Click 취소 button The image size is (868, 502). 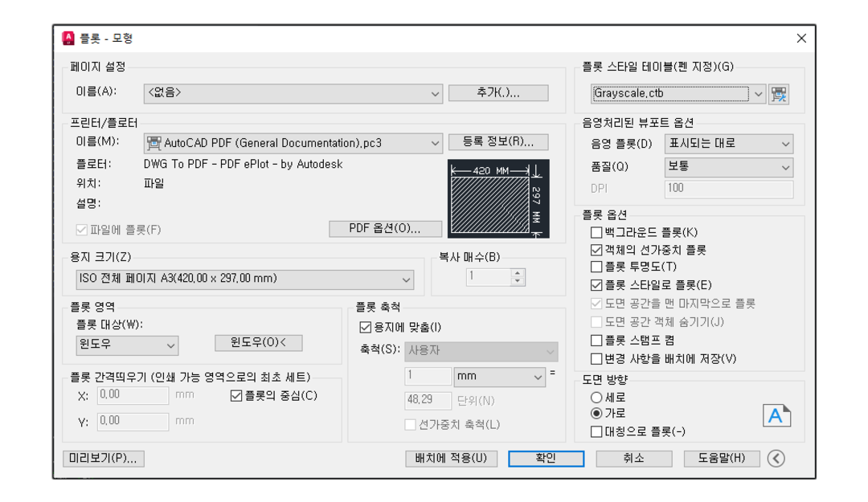[634, 459]
